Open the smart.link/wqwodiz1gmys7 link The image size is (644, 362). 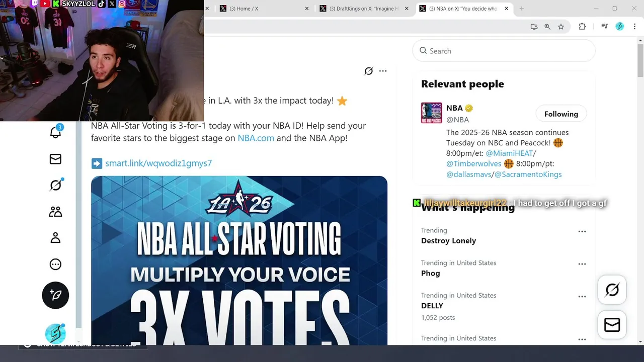158,163
